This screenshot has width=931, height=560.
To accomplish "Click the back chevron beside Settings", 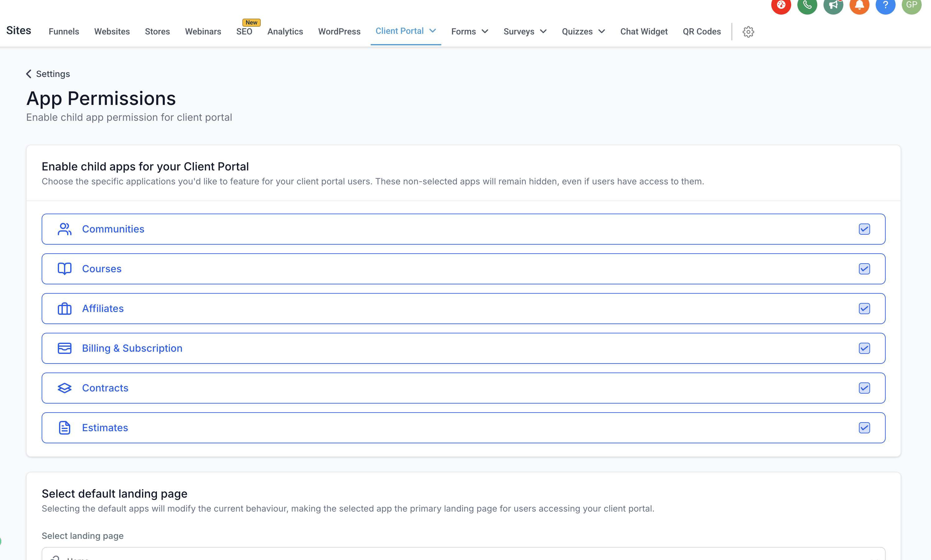I will click(x=29, y=74).
